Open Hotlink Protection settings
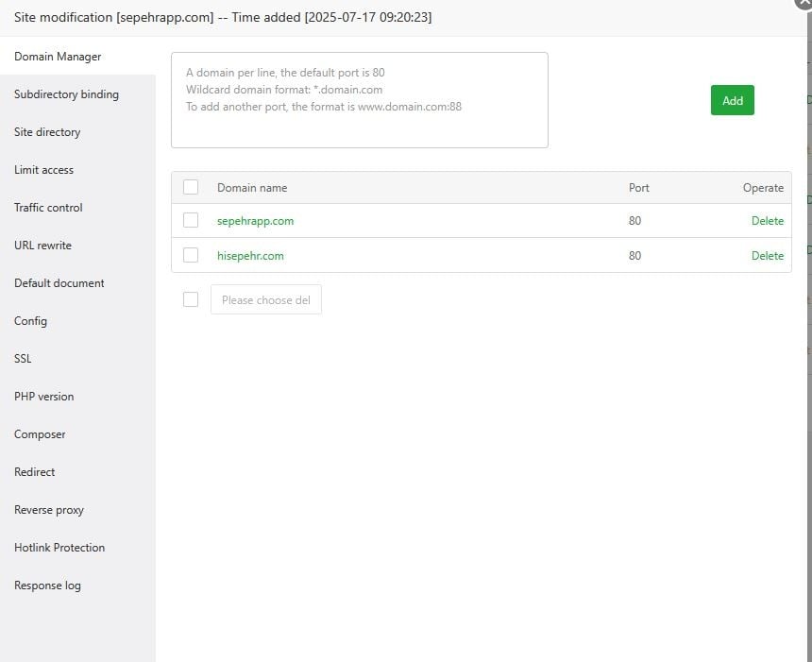 [x=59, y=548]
